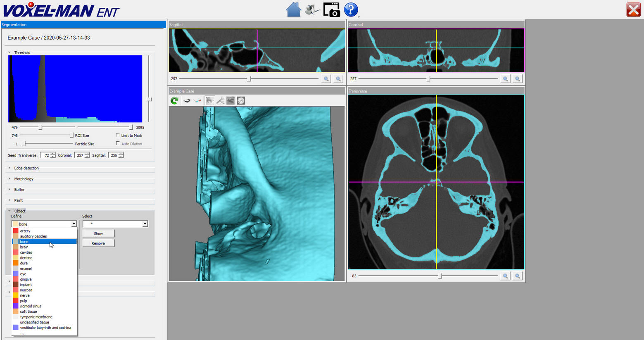This screenshot has width=644, height=340.
Task: Adjust the ROI Size slider
Action: point(71,135)
